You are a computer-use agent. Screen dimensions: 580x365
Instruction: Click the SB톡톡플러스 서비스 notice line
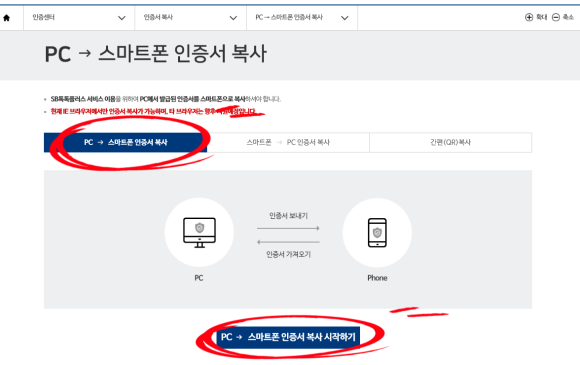165,99
